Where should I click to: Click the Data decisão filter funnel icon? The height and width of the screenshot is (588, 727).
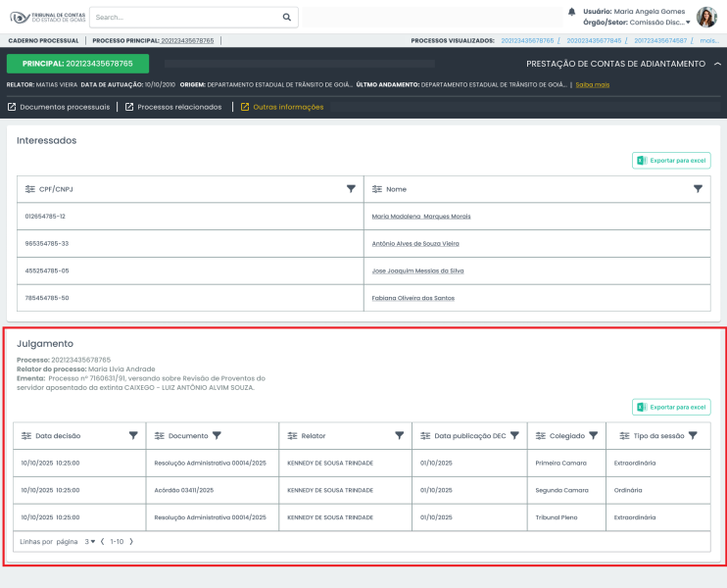click(x=133, y=435)
